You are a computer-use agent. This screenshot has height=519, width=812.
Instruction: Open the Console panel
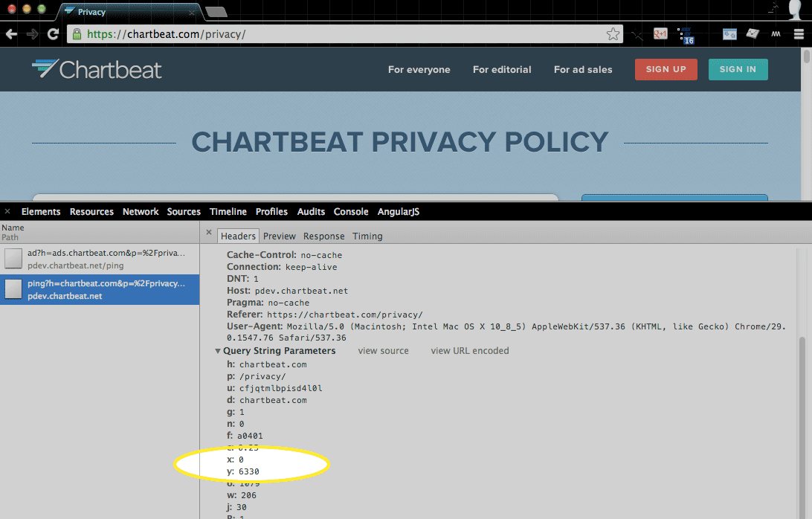pos(351,211)
